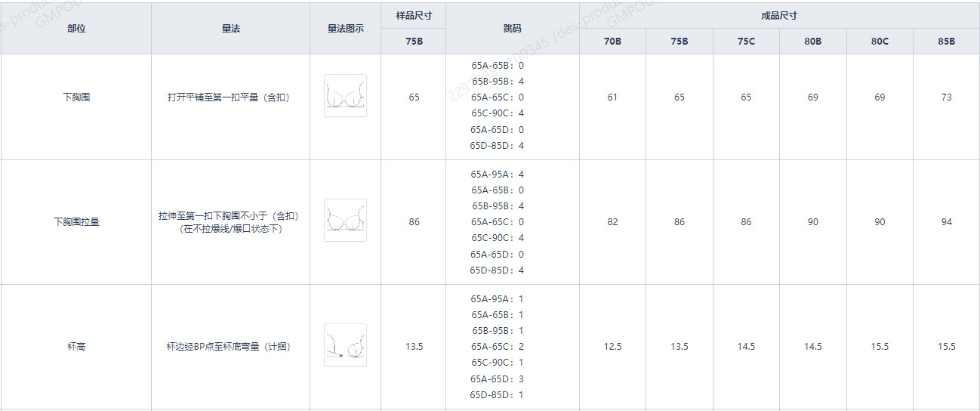This screenshot has height=411, width=980.
Task: Select the 70B size column header
Action: tap(612, 42)
